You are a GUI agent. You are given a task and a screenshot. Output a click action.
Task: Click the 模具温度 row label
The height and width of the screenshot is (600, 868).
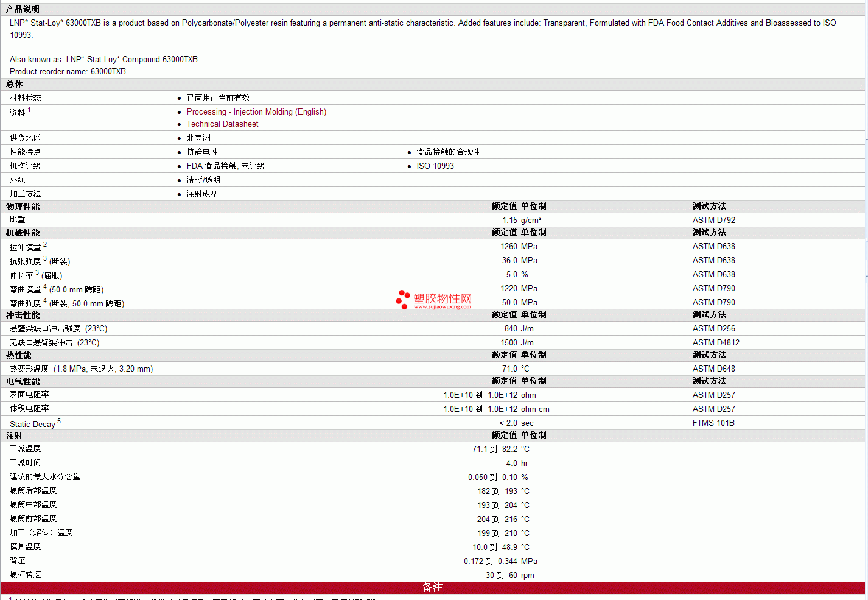[26, 548]
